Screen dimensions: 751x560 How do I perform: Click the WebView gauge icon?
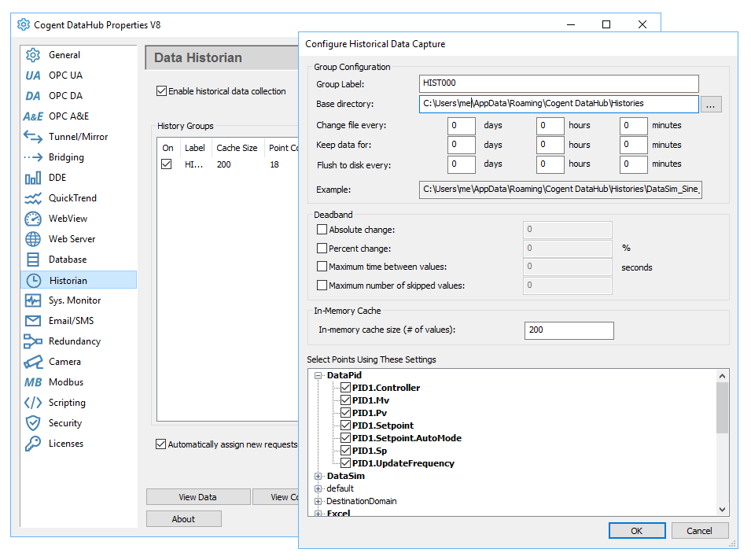[x=32, y=219]
